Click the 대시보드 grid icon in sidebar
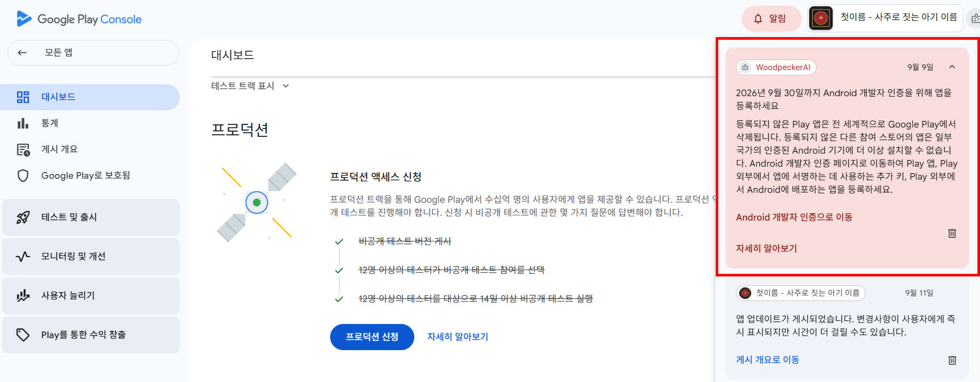 click(x=23, y=97)
